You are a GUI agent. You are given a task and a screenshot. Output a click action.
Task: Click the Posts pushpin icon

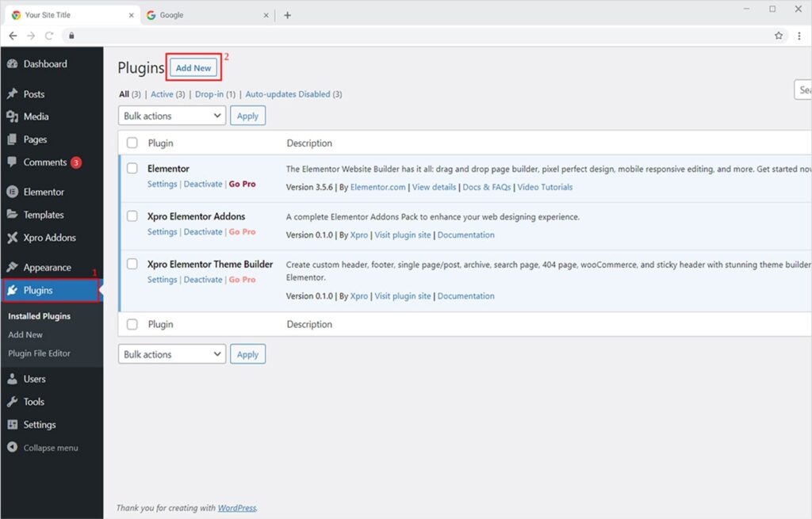pos(12,94)
